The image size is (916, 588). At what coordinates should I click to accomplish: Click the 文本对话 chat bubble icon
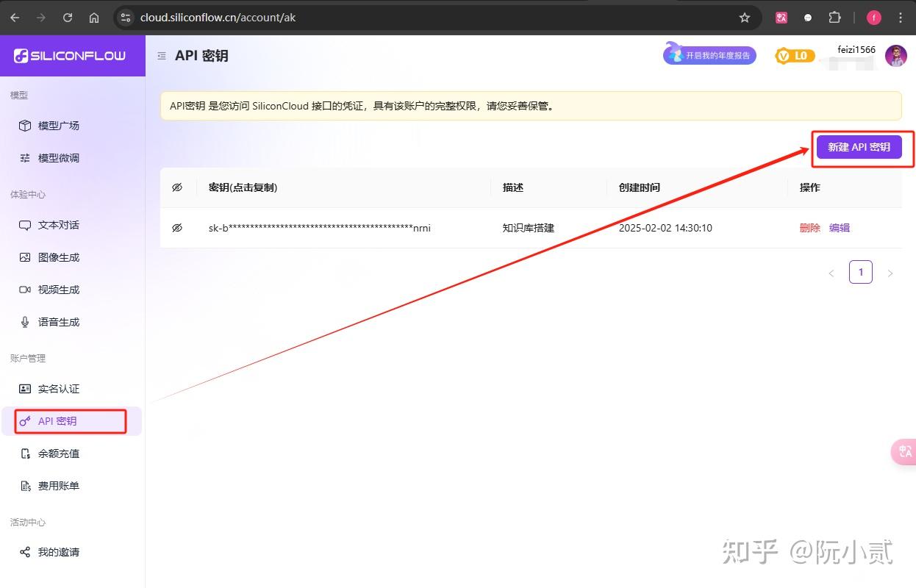coord(25,225)
